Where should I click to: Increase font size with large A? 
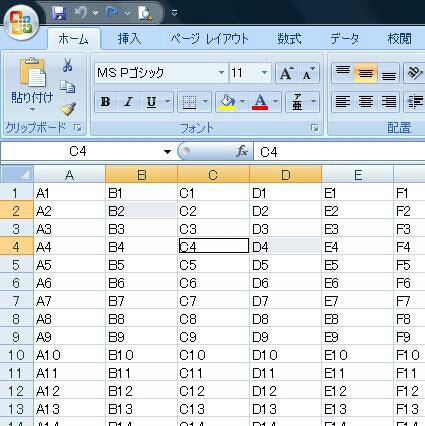tap(286, 73)
